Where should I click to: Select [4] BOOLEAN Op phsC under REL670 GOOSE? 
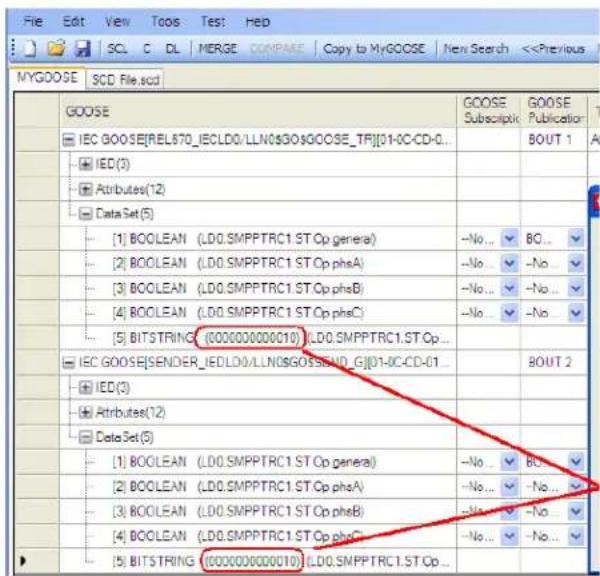238,313
